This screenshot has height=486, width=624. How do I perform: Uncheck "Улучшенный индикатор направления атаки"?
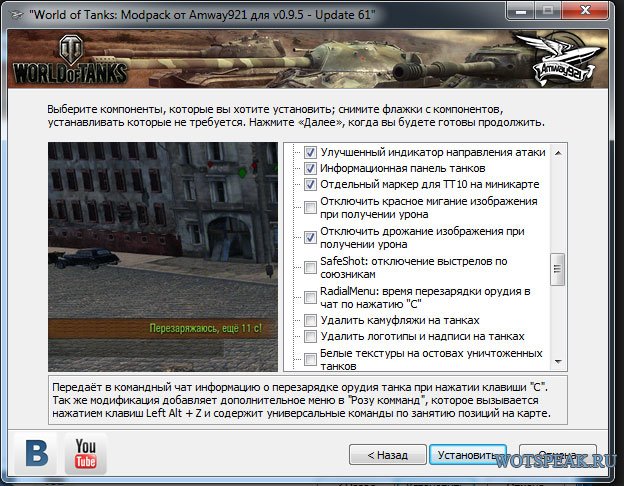coord(311,152)
